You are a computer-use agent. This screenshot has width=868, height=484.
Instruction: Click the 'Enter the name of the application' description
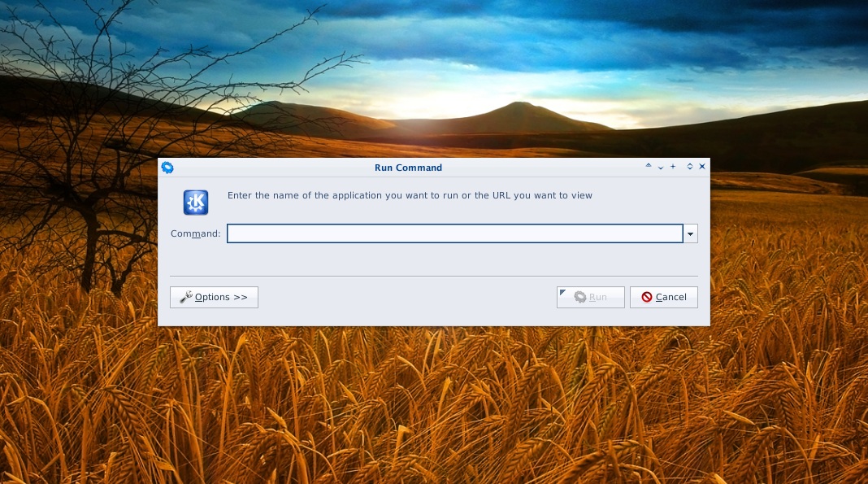click(x=410, y=195)
